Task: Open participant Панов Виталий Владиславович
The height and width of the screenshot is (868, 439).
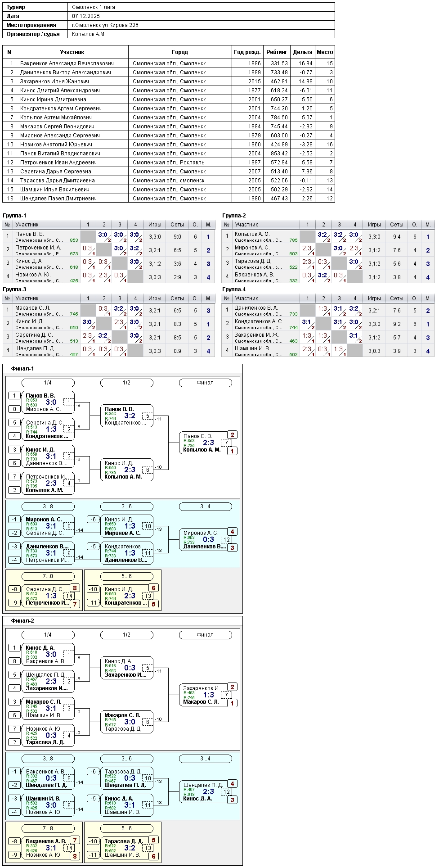Action: pyautogui.click(x=60, y=154)
